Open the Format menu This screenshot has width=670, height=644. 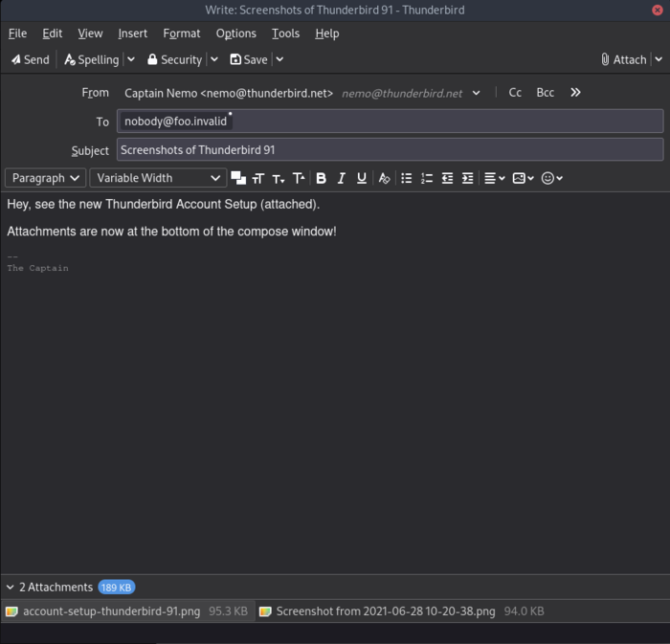click(x=182, y=33)
